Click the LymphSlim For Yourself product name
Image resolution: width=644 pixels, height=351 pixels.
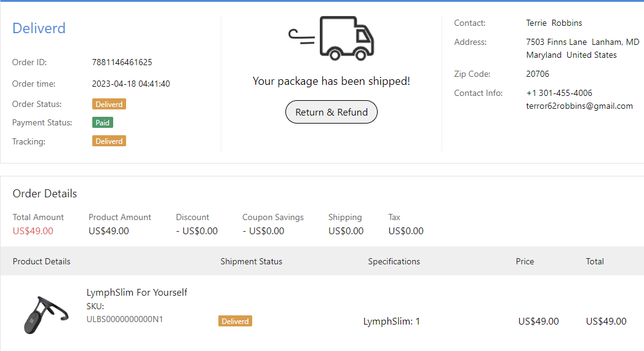pos(137,293)
